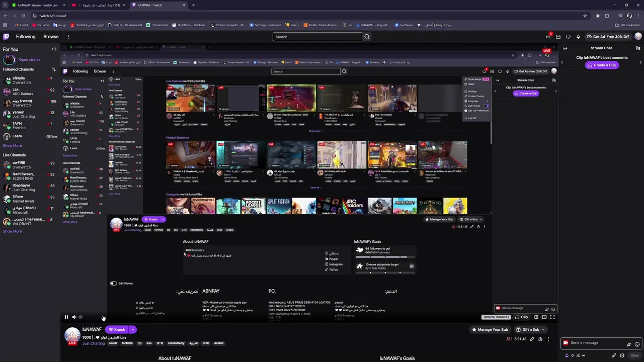Open the Browse tab
Image resolution: width=644 pixels, height=362 pixels.
point(51,37)
